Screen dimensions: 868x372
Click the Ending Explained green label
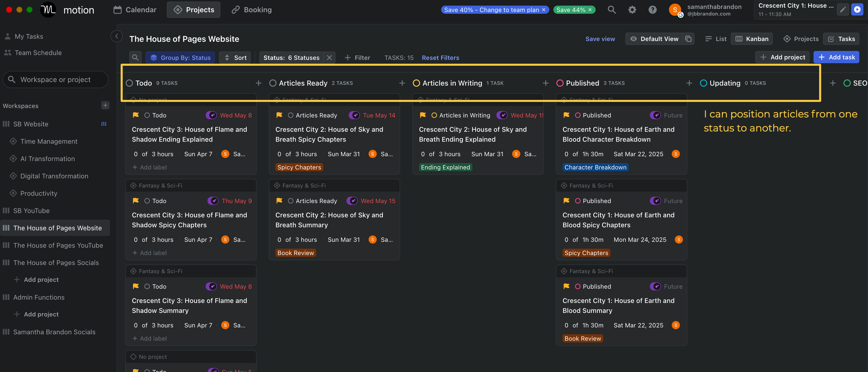(x=445, y=167)
